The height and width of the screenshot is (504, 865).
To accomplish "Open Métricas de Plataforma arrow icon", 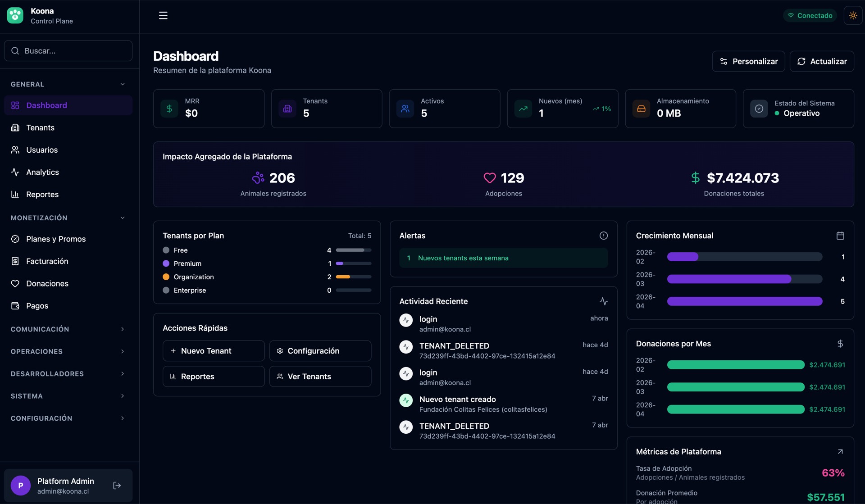I will coord(840,451).
